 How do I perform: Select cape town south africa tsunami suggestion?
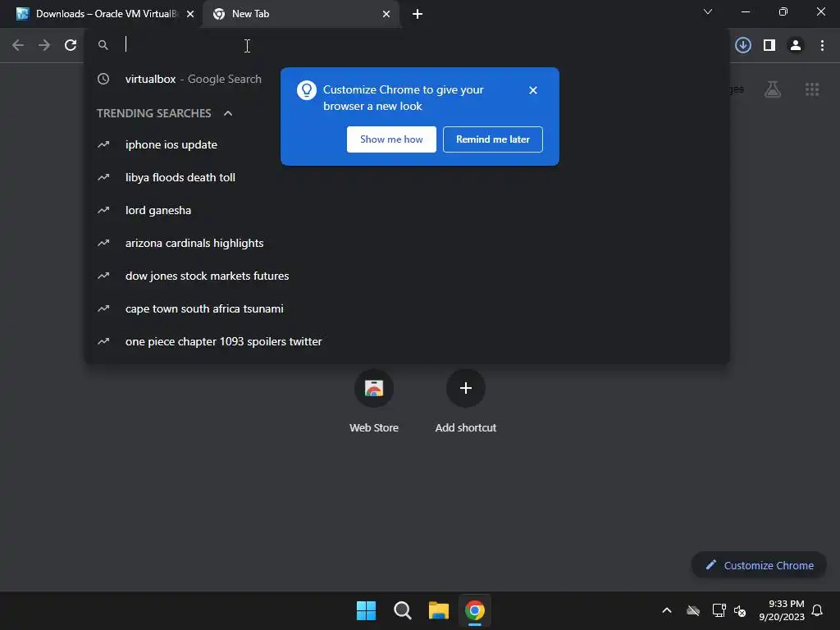407,308
